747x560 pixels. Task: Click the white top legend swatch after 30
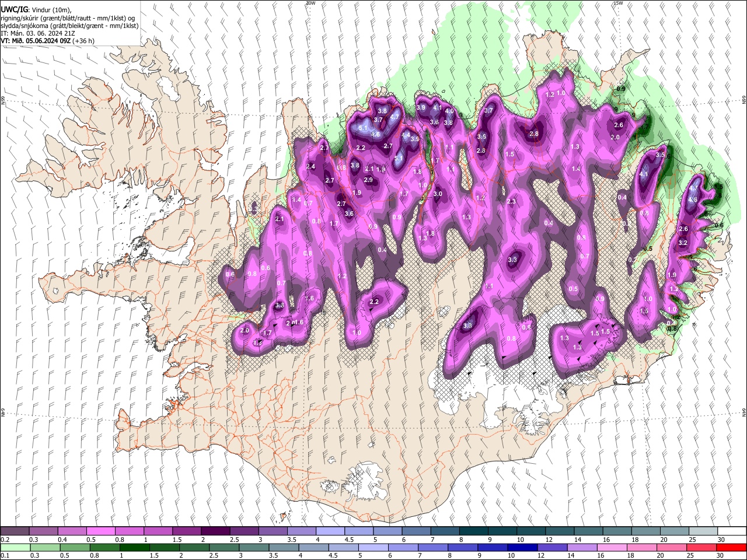pos(731,531)
